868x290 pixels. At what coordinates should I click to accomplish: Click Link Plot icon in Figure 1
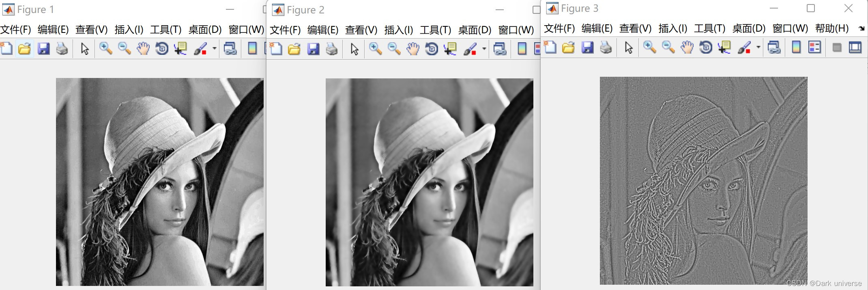coord(230,48)
